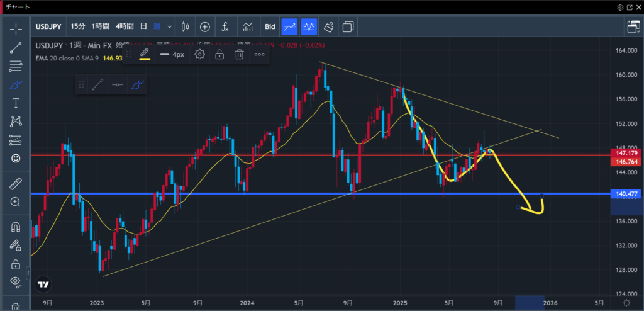Select the 週 weekly timeframe

[x=157, y=26]
